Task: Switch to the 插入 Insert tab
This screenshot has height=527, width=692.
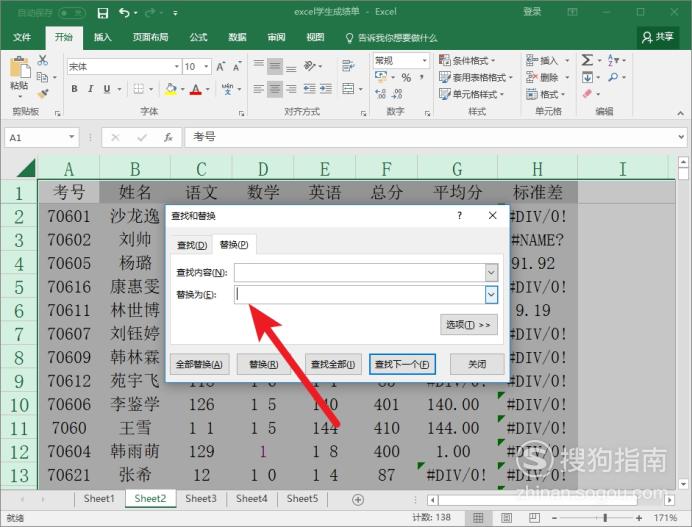Action: [x=102, y=38]
